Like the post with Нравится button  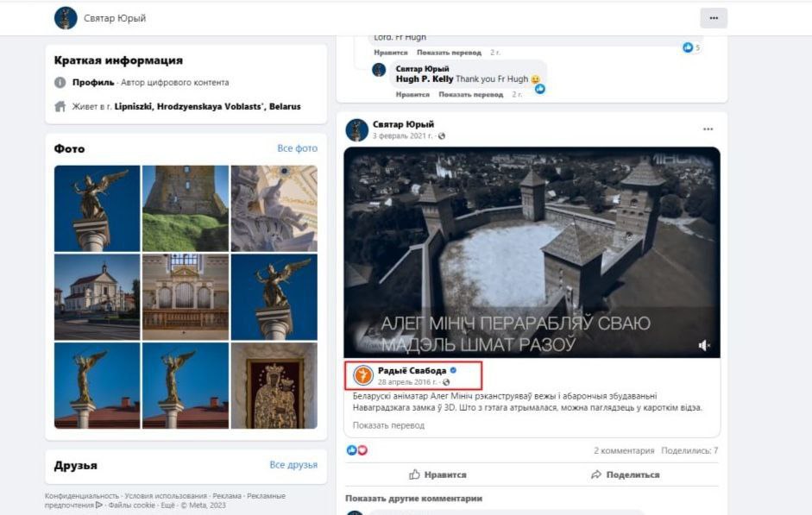pyautogui.click(x=437, y=474)
